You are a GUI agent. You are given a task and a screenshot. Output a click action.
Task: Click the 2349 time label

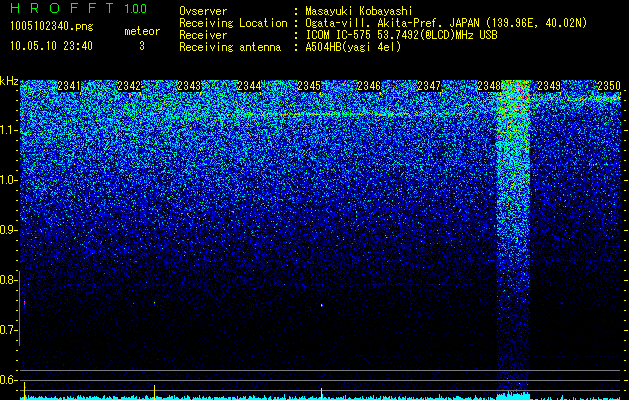point(549,86)
